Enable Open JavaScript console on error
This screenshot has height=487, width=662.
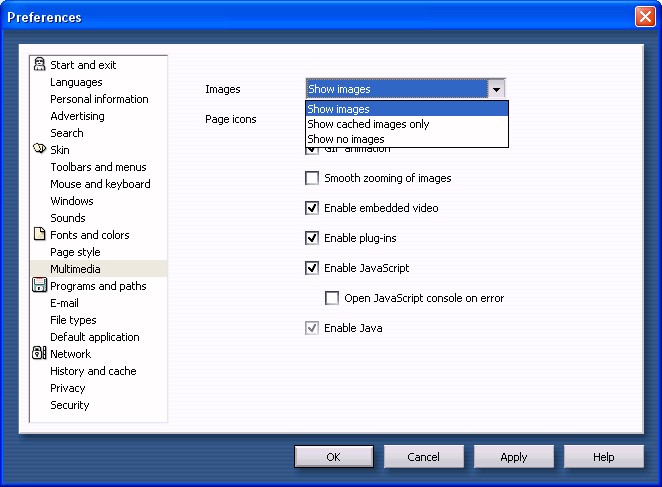pyautogui.click(x=332, y=298)
